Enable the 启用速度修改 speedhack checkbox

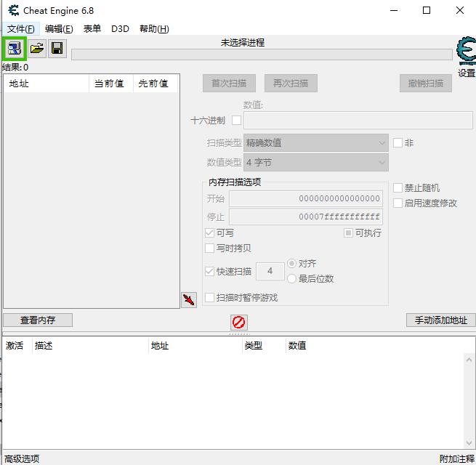(398, 203)
